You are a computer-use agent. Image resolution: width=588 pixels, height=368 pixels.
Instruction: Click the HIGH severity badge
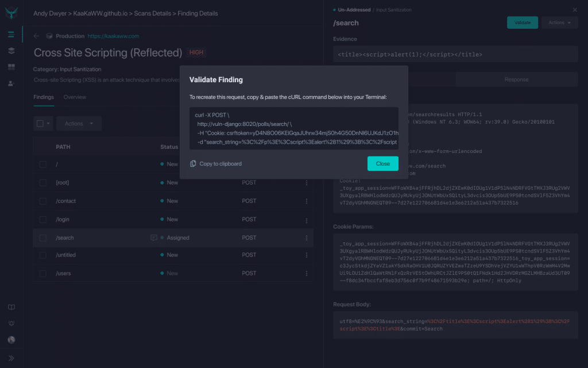coord(196,52)
